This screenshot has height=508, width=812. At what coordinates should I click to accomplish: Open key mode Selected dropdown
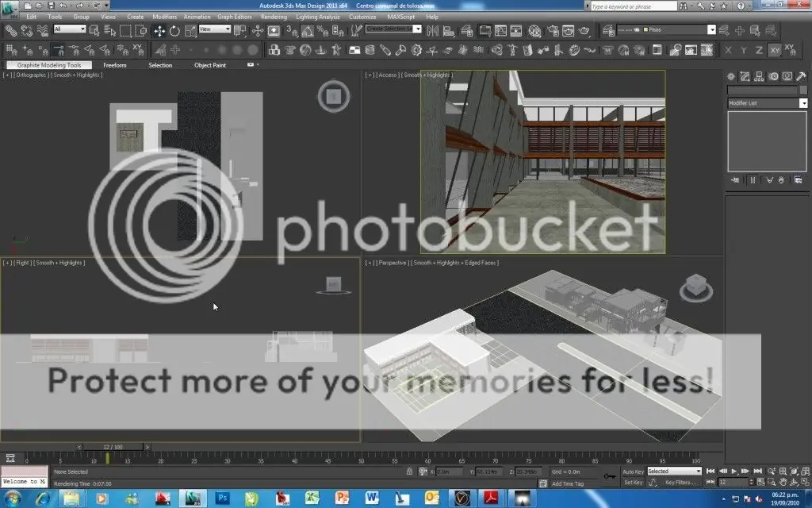point(674,471)
